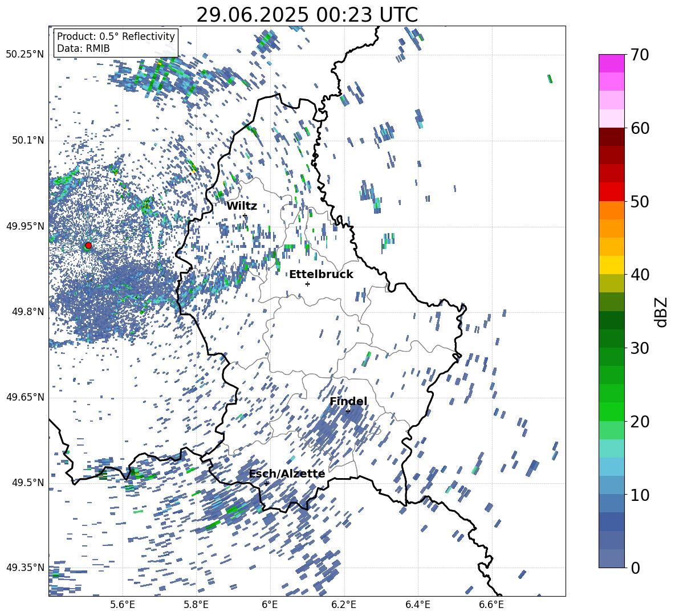Click the Esch/Alzette city label
675x616 pixels.
(287, 474)
